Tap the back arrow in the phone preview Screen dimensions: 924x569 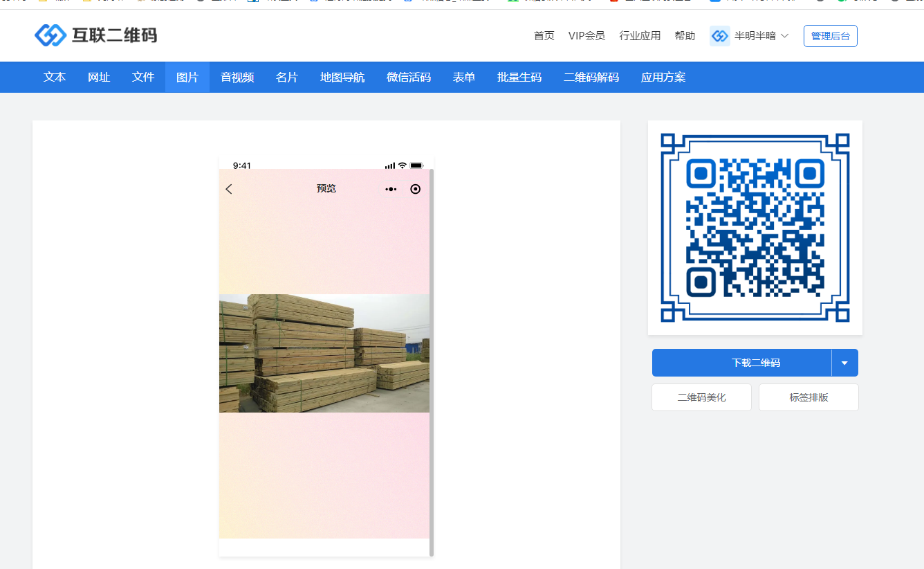229,189
